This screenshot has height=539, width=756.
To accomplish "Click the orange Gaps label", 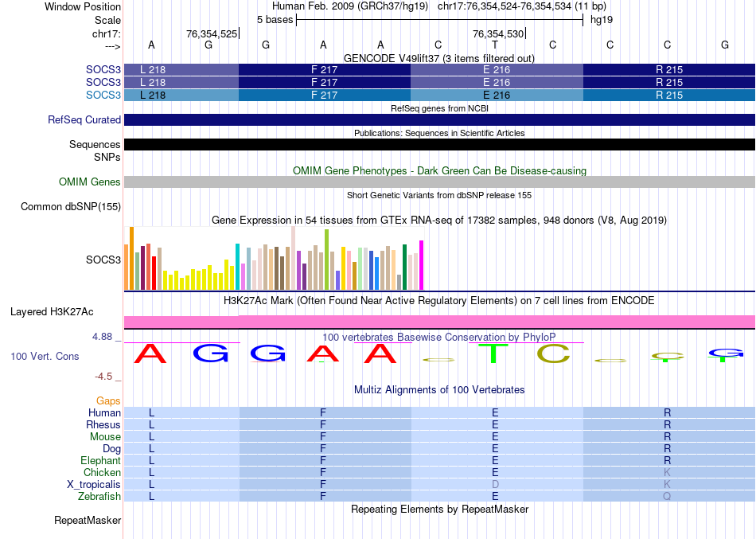I will point(108,401).
